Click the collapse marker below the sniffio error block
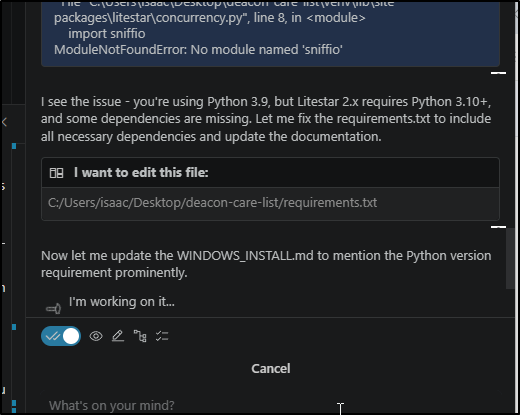 498,73
